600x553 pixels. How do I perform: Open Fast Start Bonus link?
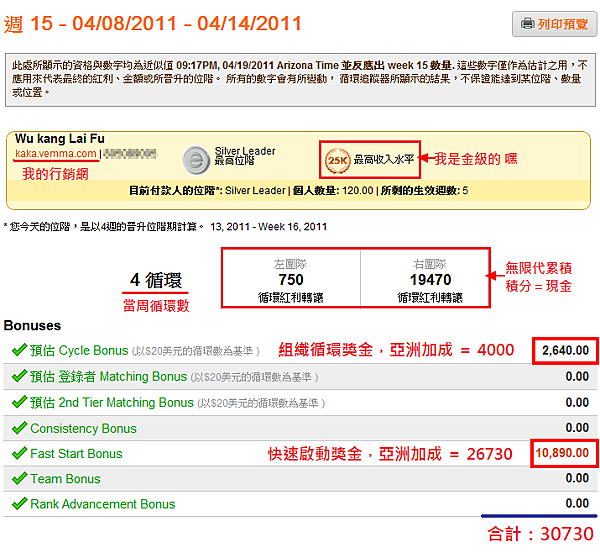click(76, 453)
